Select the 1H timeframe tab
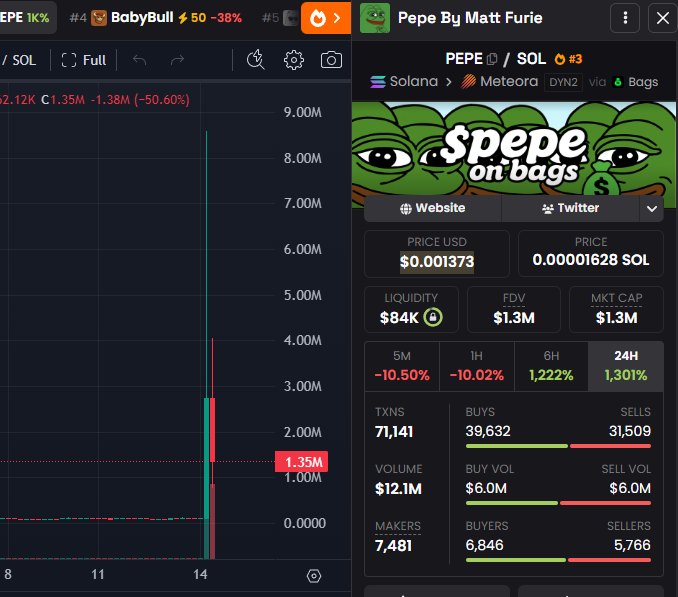Viewport: 678px width, 597px height. click(x=477, y=366)
